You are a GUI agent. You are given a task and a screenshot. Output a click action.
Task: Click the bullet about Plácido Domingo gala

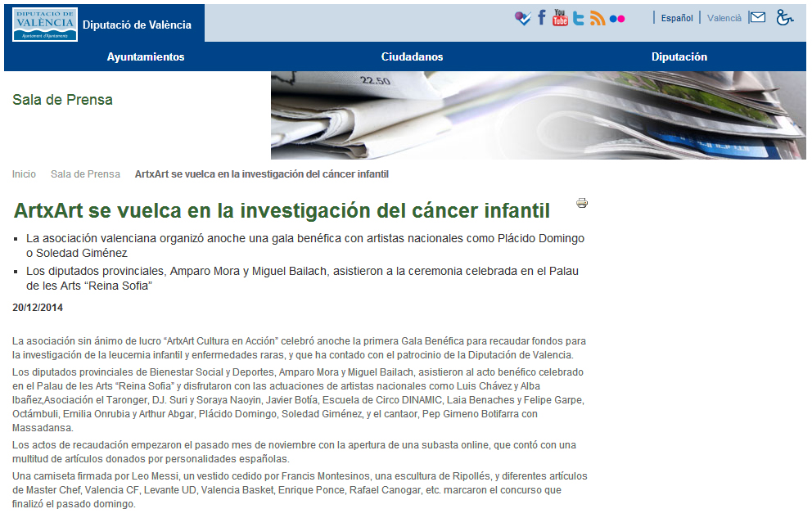click(305, 245)
